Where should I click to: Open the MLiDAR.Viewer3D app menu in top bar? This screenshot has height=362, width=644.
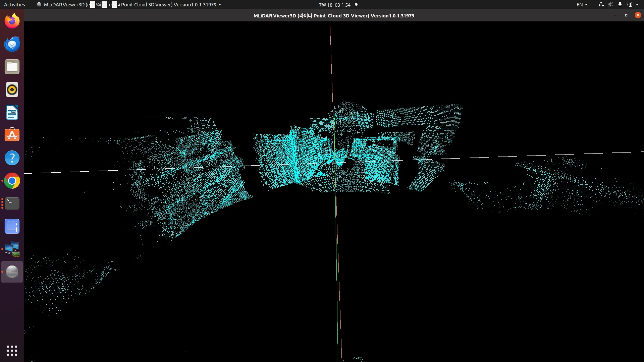(129, 5)
